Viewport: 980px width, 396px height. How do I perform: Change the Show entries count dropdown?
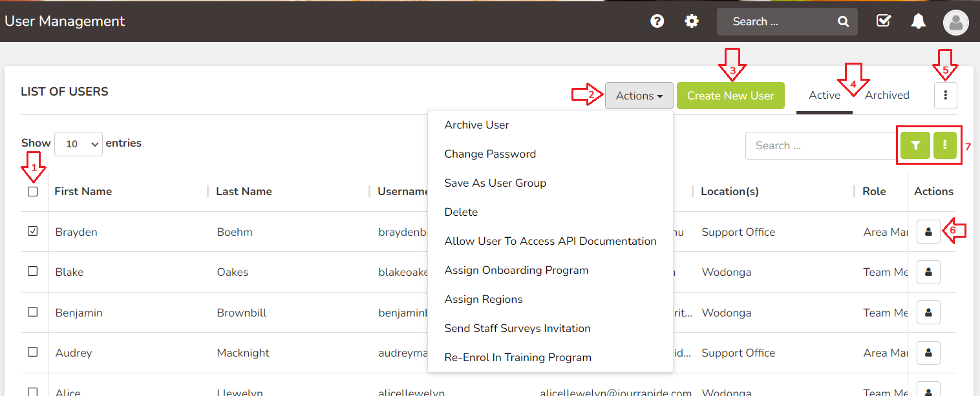click(x=78, y=143)
